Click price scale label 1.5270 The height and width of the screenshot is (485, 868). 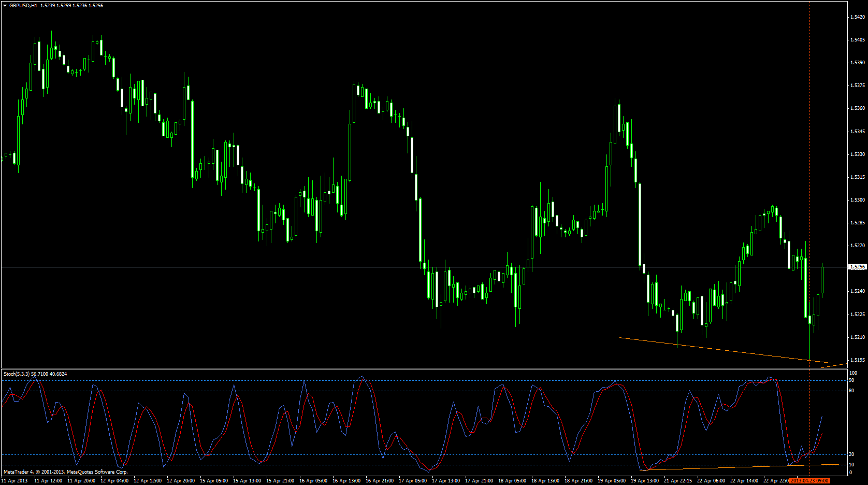858,246
